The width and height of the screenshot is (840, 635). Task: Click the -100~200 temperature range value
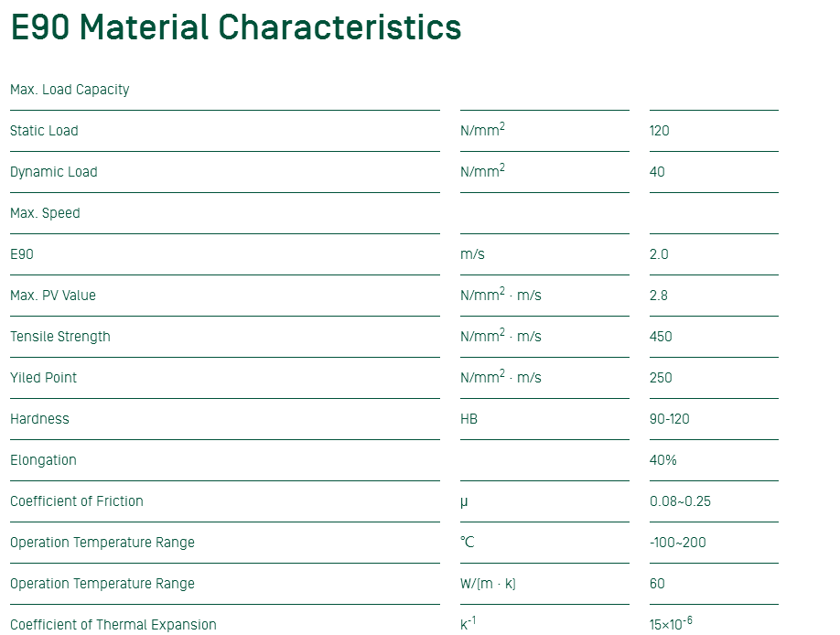[677, 543]
